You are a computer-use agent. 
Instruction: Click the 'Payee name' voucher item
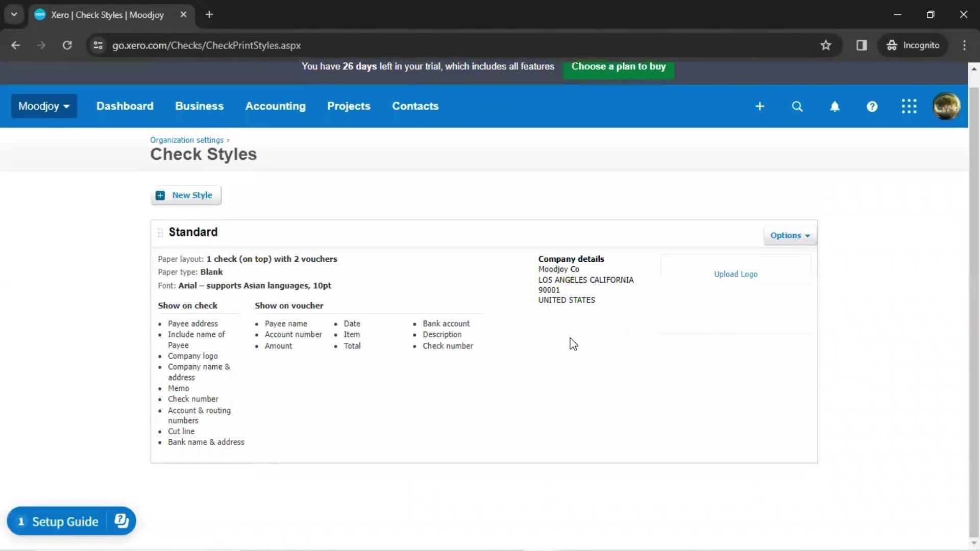pos(286,324)
